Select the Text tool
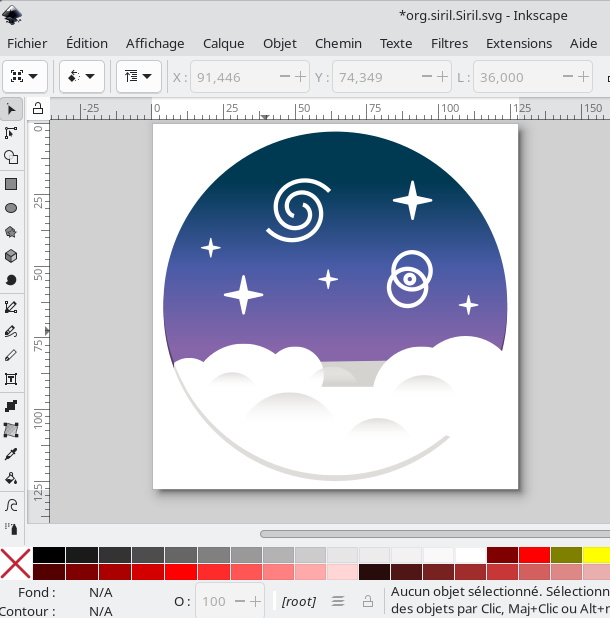The width and height of the screenshot is (610, 618). [x=11, y=379]
